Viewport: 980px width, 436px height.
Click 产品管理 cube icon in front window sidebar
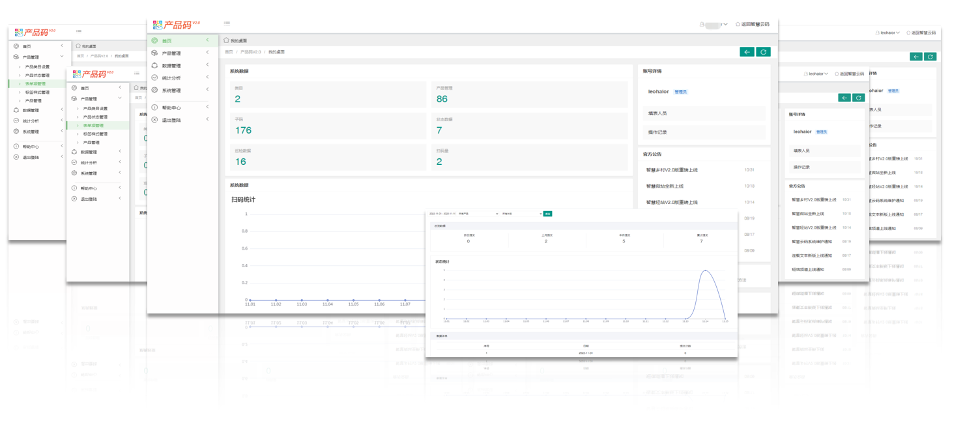pos(154,53)
